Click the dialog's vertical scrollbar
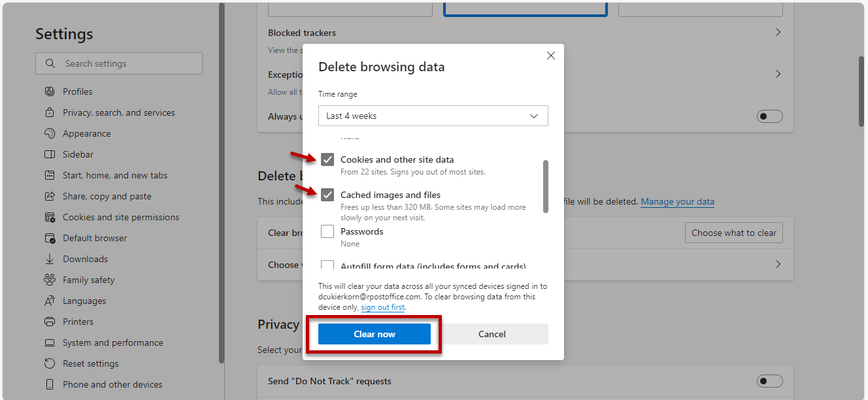This screenshot has height=400, width=868. (x=546, y=186)
